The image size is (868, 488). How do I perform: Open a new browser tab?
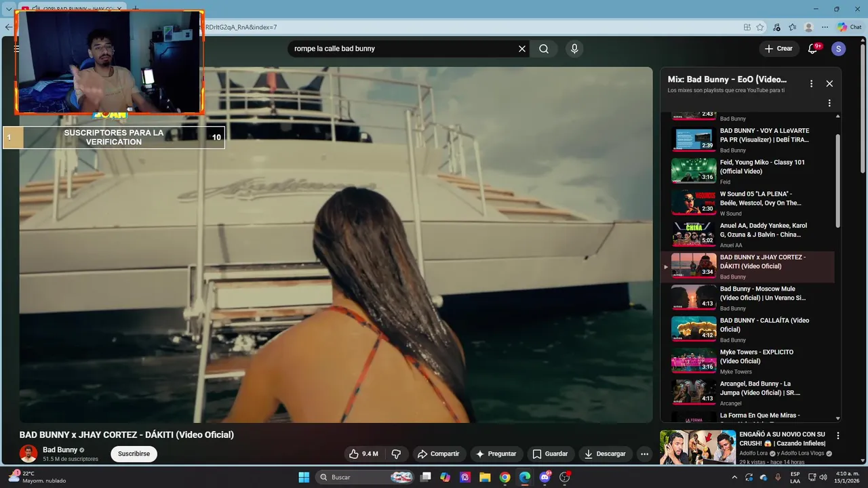pyautogui.click(x=135, y=9)
